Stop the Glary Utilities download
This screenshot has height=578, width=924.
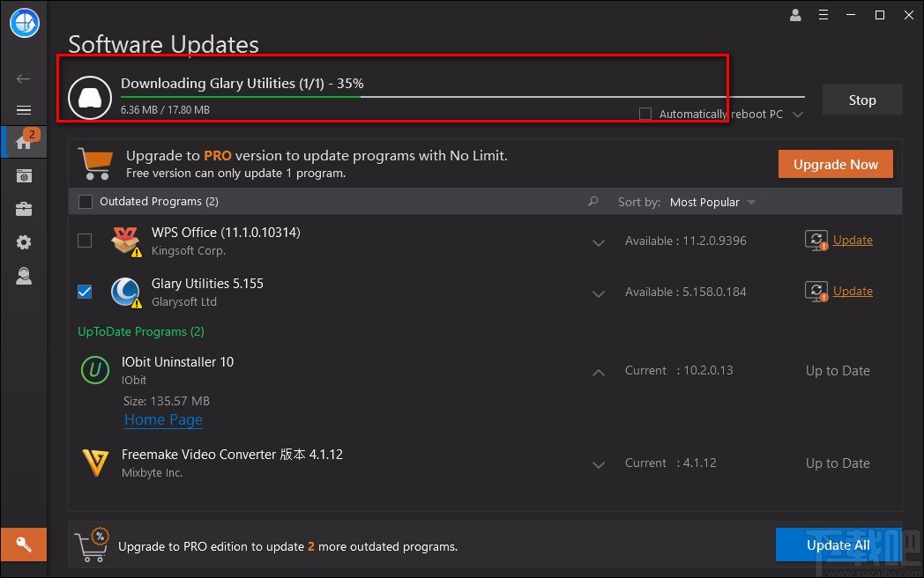[861, 100]
